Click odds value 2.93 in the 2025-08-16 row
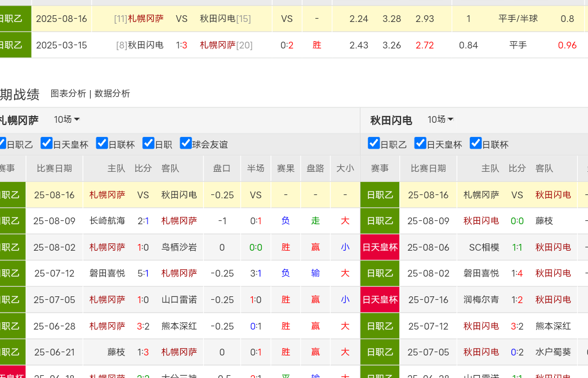 (x=425, y=19)
